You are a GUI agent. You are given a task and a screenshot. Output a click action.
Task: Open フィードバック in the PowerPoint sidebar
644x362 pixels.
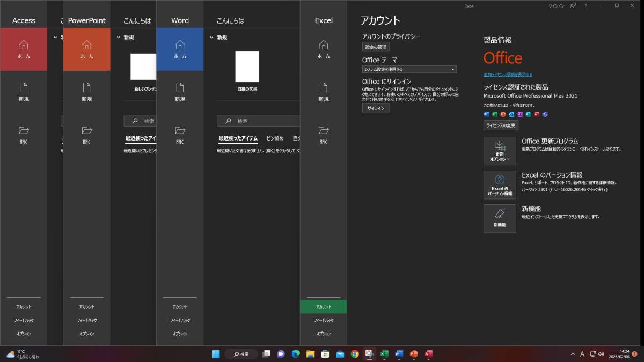click(x=87, y=320)
